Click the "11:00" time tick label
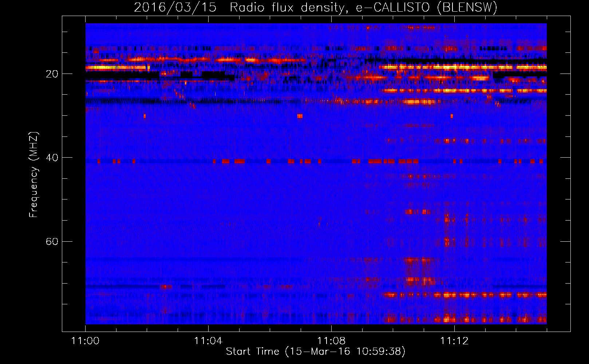The width and height of the screenshot is (589, 364). pyautogui.click(x=86, y=341)
